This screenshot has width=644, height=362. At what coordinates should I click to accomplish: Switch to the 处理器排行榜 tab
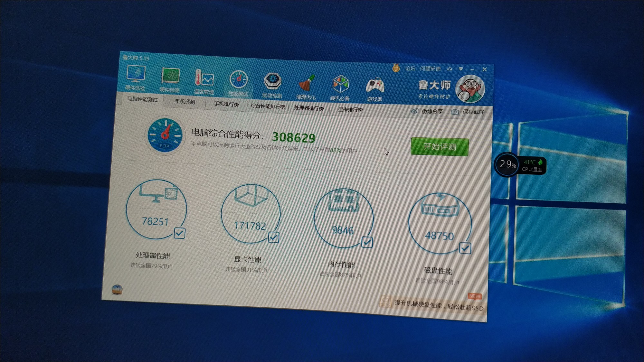tap(309, 108)
